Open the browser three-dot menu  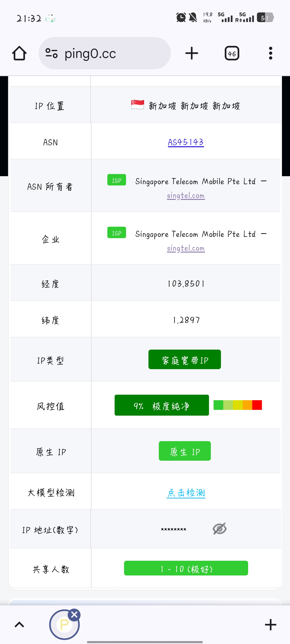pos(270,53)
